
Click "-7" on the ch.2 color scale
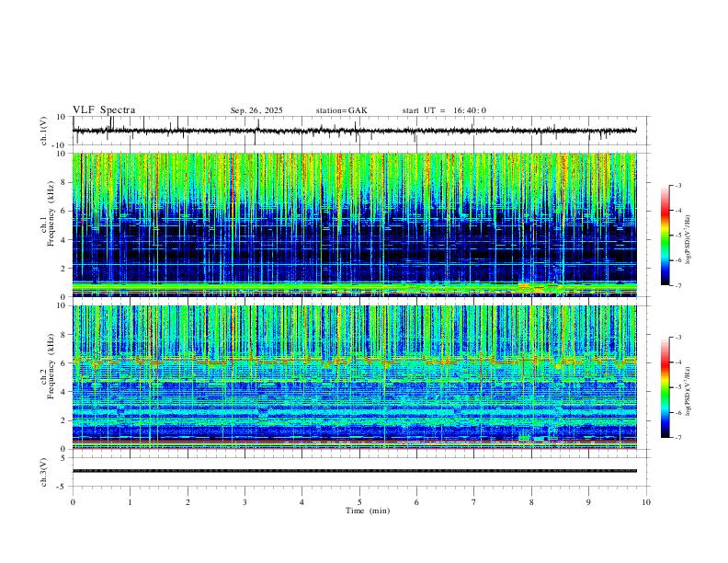coord(677,437)
